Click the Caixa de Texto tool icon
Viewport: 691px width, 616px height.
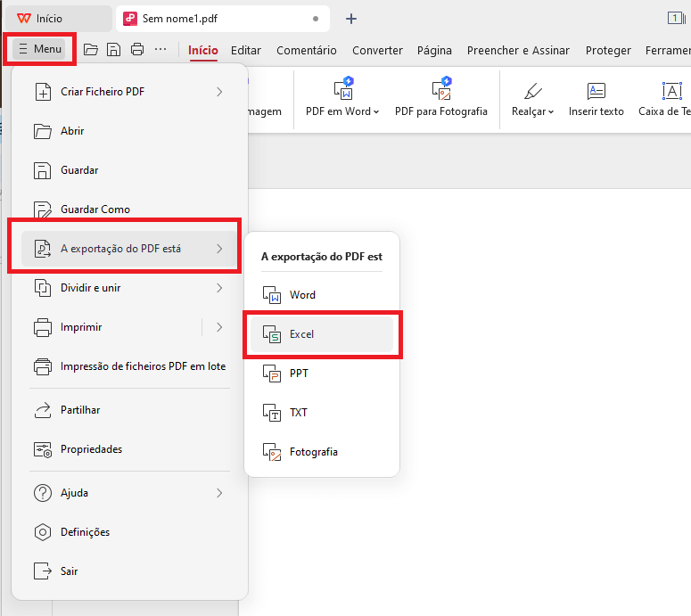[672, 91]
